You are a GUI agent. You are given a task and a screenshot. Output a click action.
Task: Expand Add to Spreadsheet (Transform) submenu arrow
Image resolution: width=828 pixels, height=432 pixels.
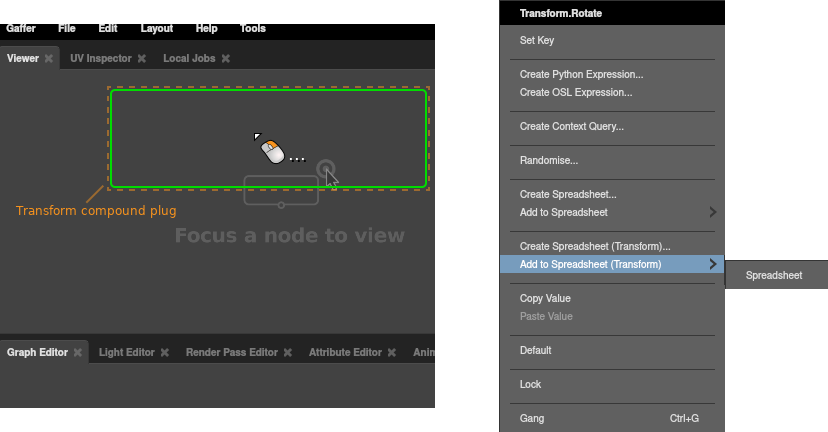click(712, 264)
